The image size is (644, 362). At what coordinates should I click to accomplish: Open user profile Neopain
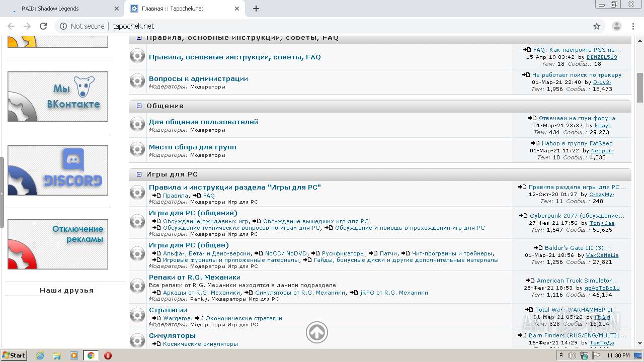tap(602, 151)
